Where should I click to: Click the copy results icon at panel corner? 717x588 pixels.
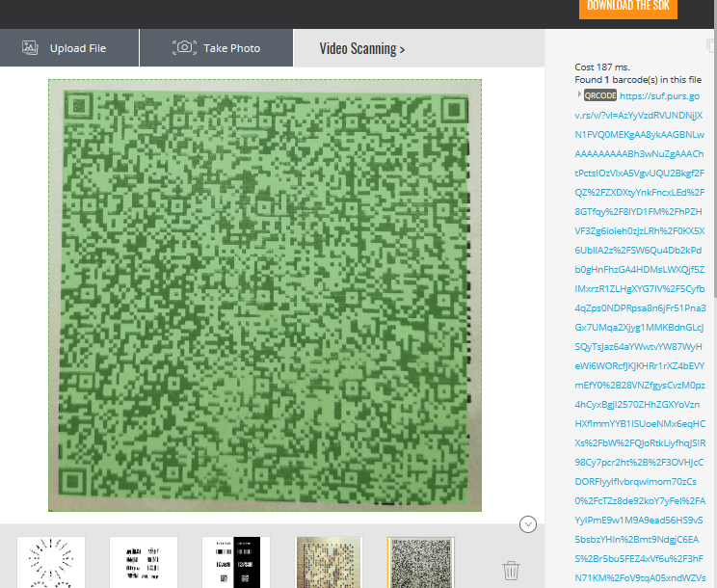(711, 45)
